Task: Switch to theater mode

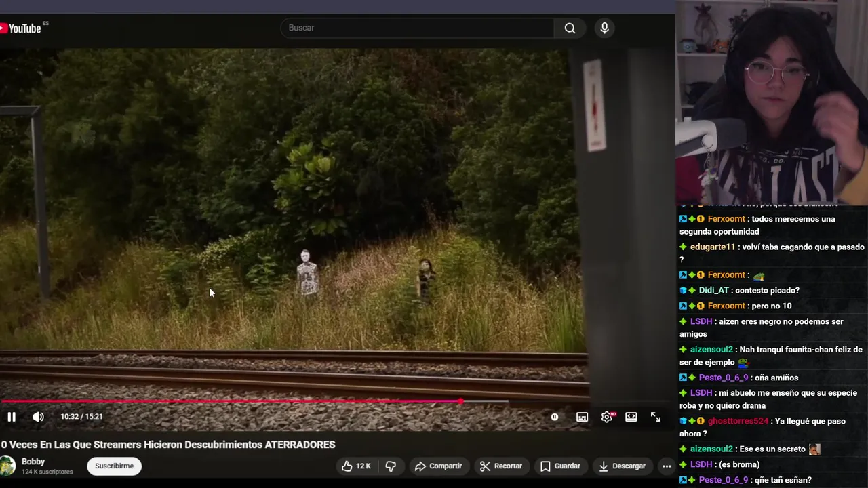Action: [x=631, y=417]
